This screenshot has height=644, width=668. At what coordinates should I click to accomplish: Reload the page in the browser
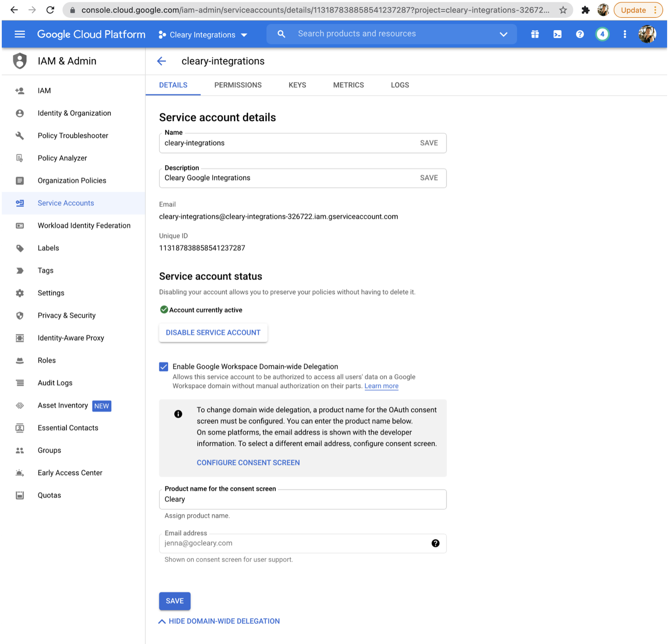(50, 10)
